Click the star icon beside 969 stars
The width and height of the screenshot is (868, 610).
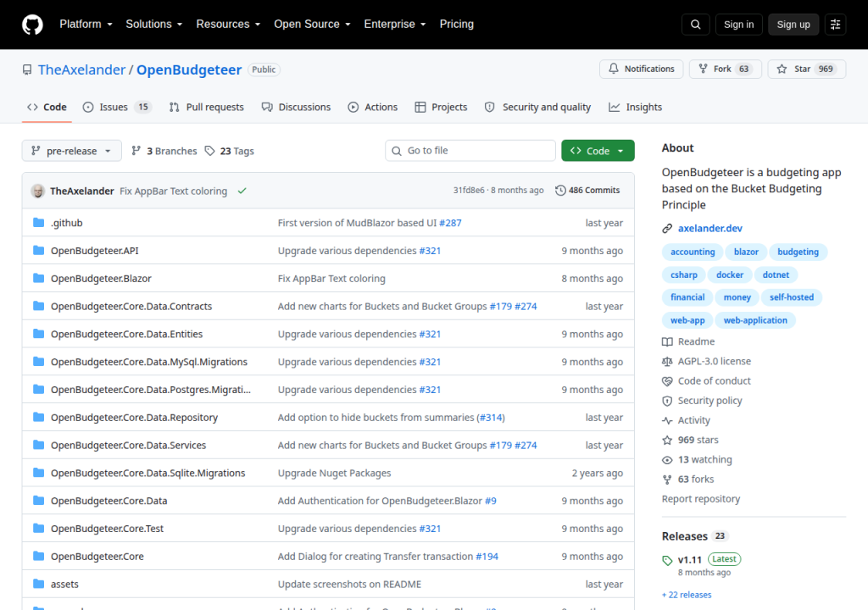coord(667,440)
